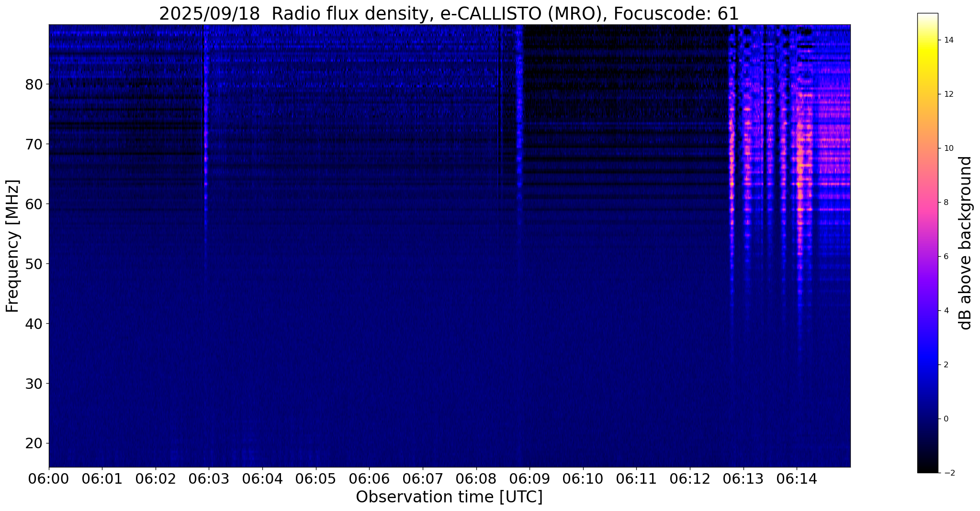Click the colorbar tick value 0
The height and width of the screenshot is (511, 980).
tap(945, 419)
